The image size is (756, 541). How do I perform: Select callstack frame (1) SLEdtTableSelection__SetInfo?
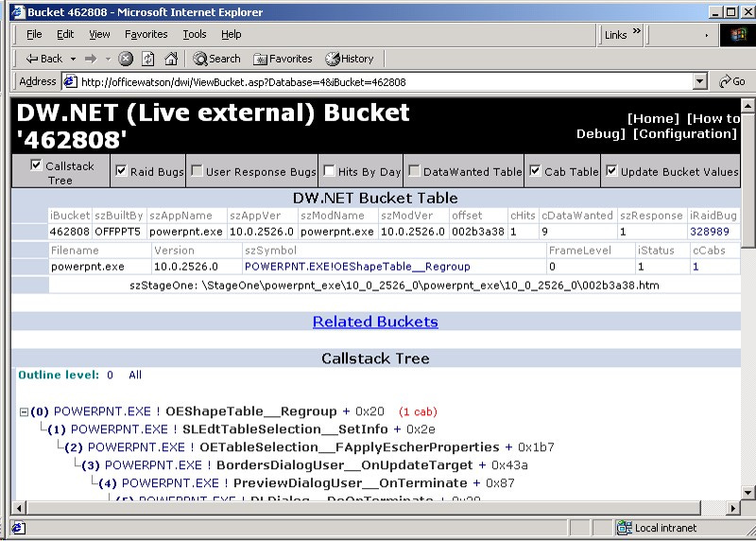point(285,429)
